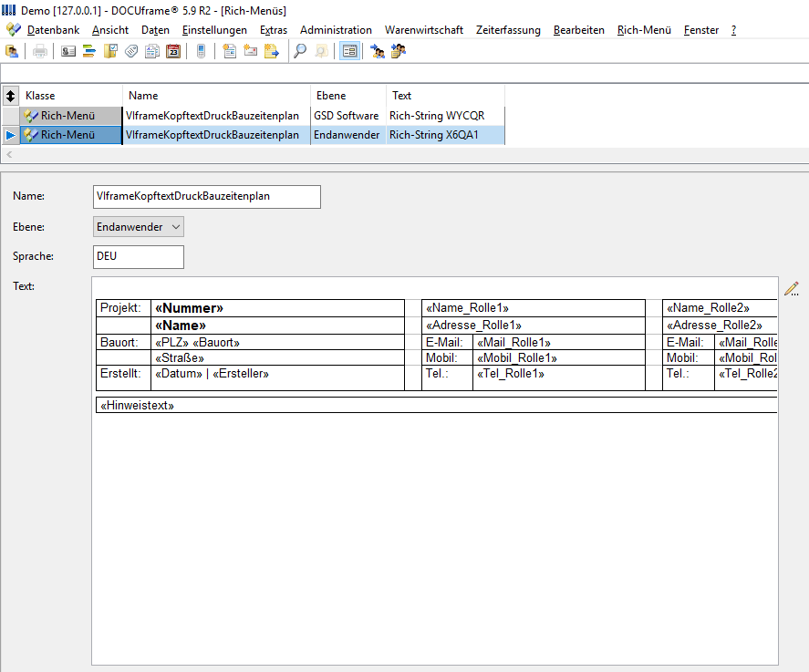
Task: Click the magnifying glass search icon
Action: click(300, 51)
